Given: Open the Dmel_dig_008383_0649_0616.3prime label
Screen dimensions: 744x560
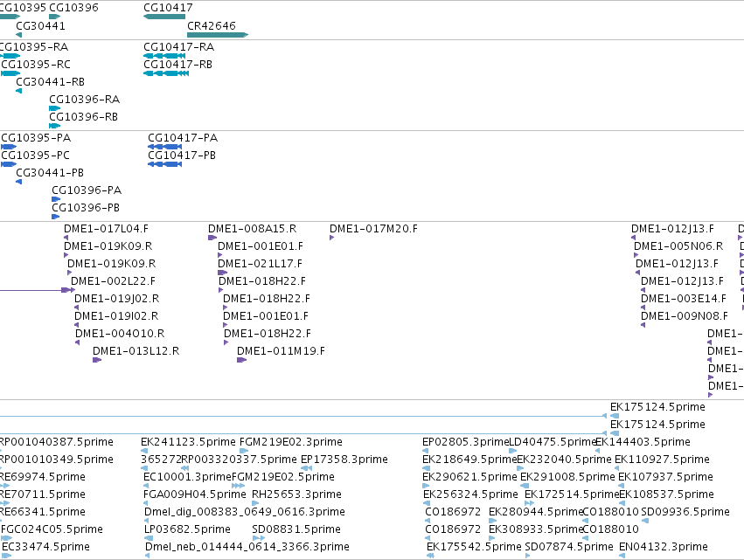Looking at the screenshot, I should coord(245,512).
